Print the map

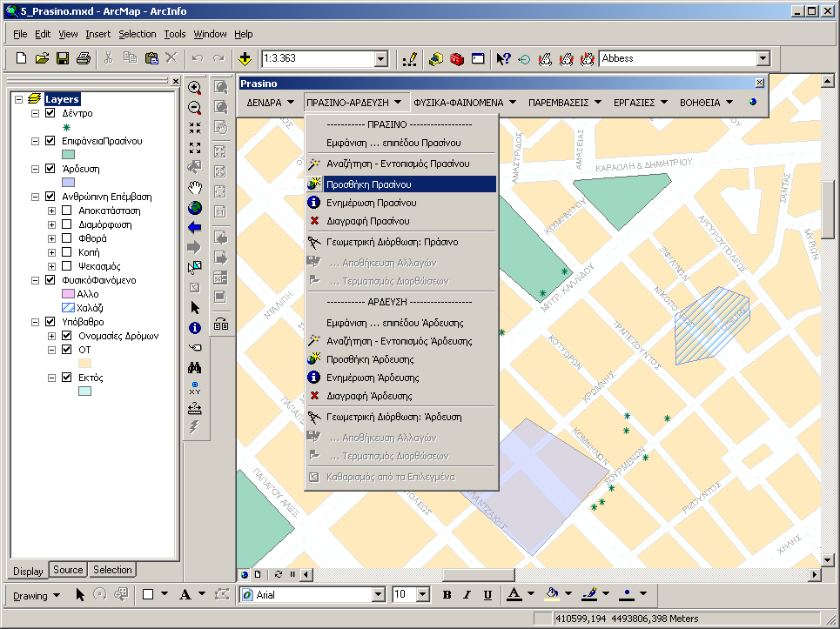click(83, 58)
